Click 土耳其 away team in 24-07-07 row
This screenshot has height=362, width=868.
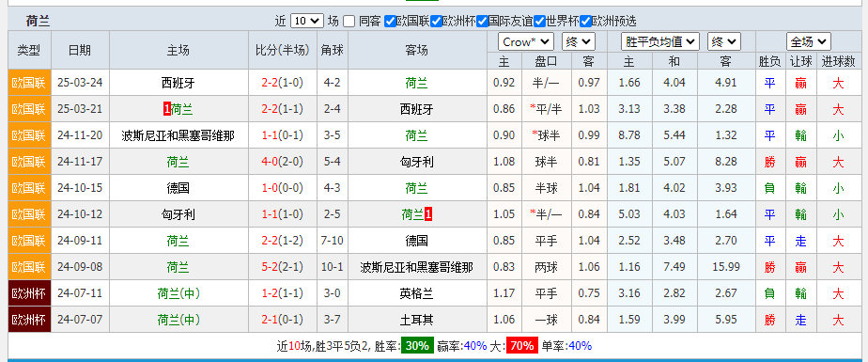[417, 320]
